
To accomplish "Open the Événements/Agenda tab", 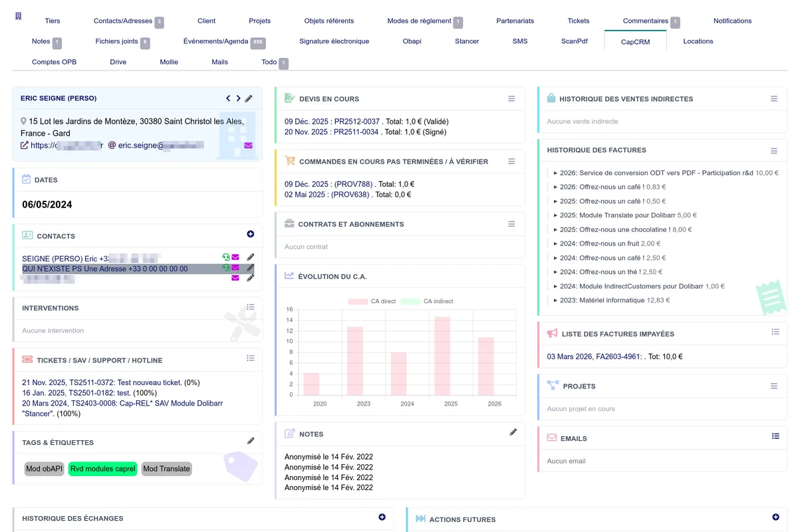I will point(215,41).
